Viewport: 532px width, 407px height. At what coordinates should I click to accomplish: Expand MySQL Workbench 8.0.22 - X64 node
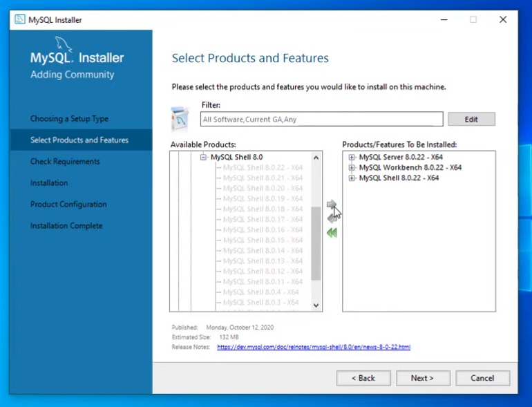point(352,168)
